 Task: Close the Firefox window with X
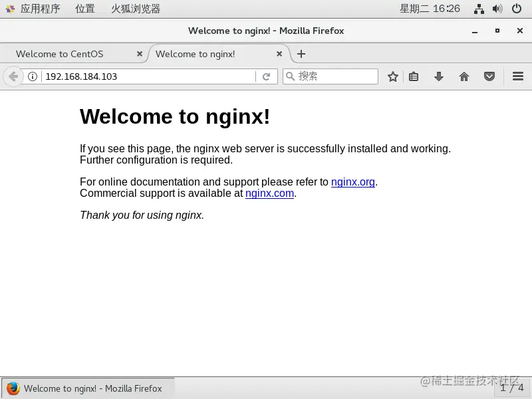(x=520, y=31)
